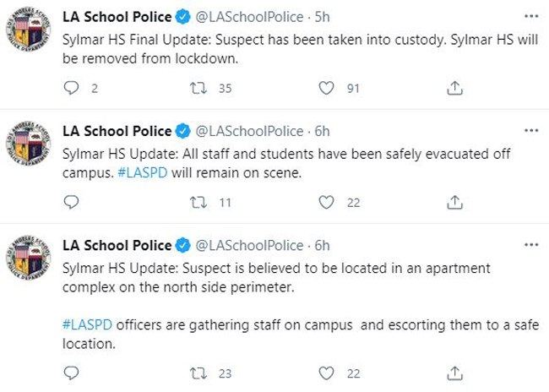Like the staff and students evacuated tweet
This screenshot has height=392, width=549.
pos(326,202)
